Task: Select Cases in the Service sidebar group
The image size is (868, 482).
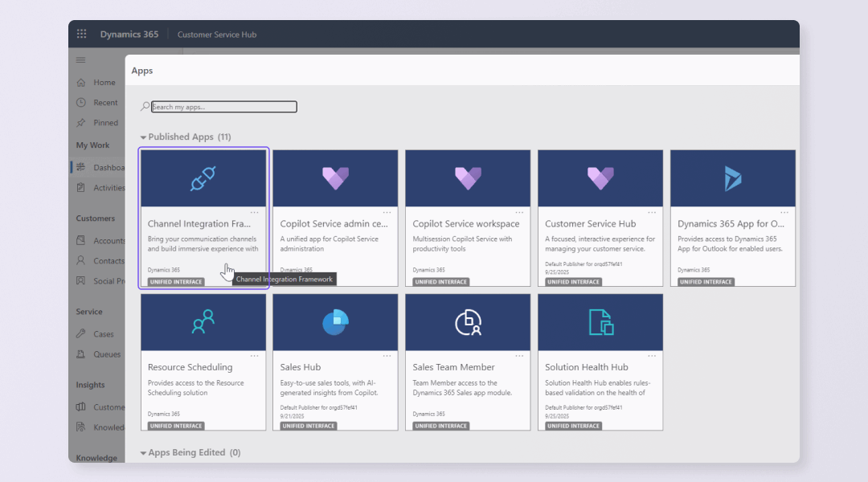Action: click(103, 334)
